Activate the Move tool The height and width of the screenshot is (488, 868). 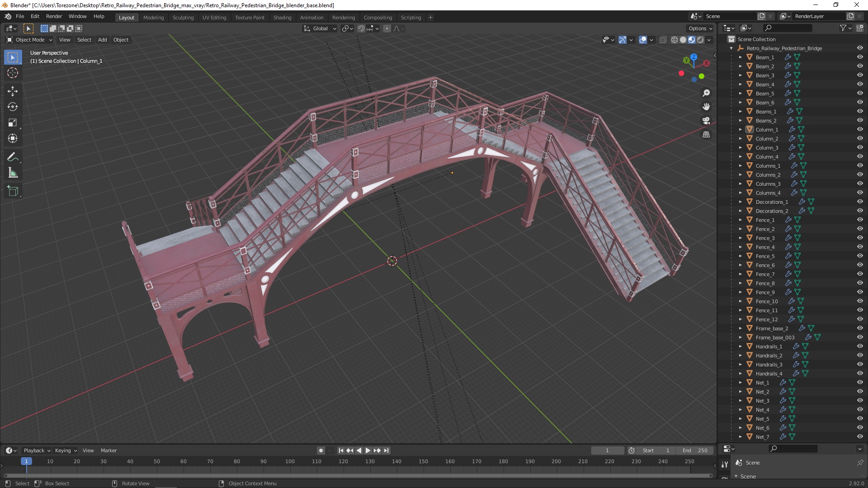coord(13,91)
